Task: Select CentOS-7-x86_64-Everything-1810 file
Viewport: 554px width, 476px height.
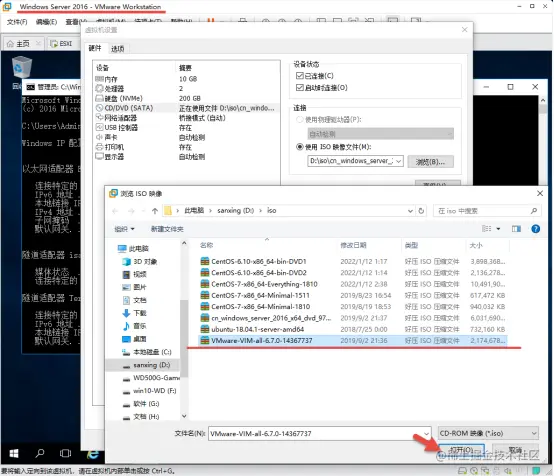Action: (353, 284)
